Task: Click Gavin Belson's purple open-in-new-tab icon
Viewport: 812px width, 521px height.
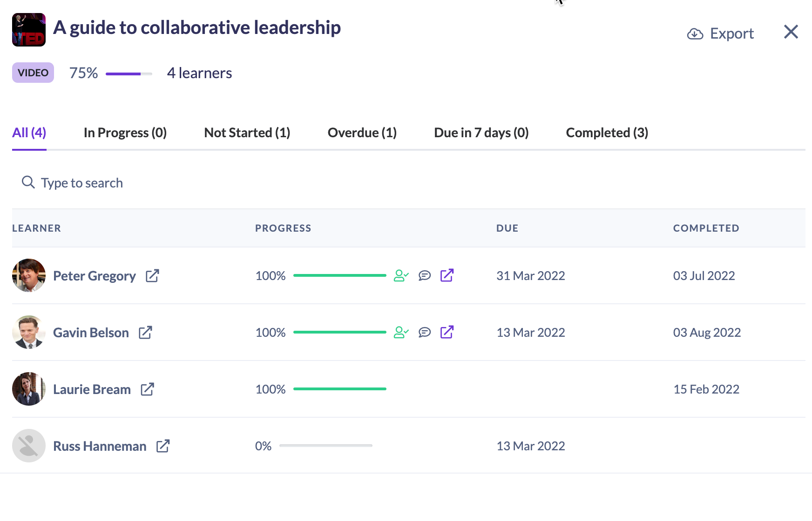Action: (447, 332)
